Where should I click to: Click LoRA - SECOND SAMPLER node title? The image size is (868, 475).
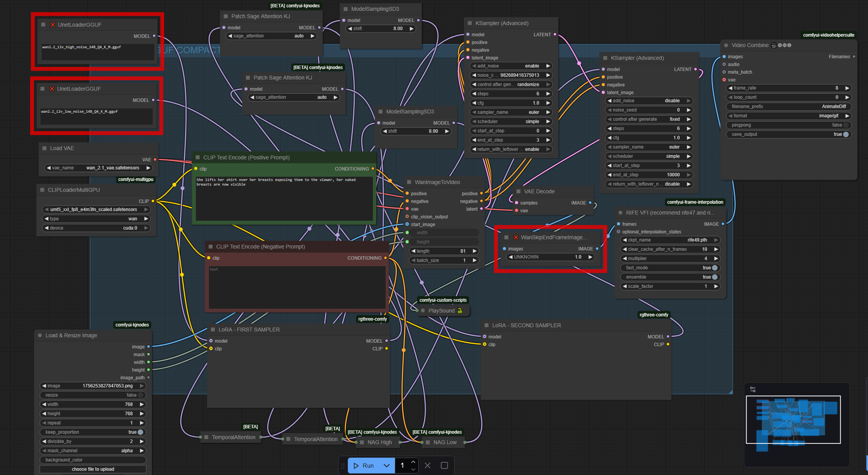tap(526, 325)
